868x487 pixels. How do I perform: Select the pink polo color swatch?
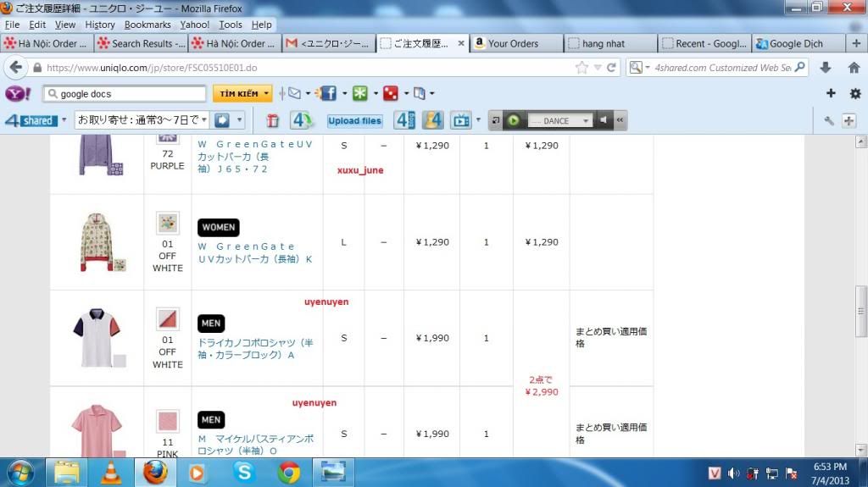click(x=167, y=421)
